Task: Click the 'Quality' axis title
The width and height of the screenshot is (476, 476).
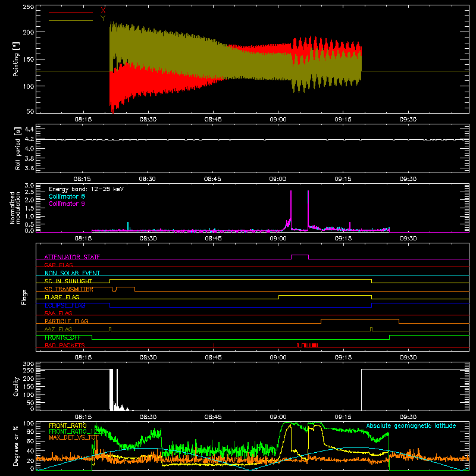Action: coord(16,386)
